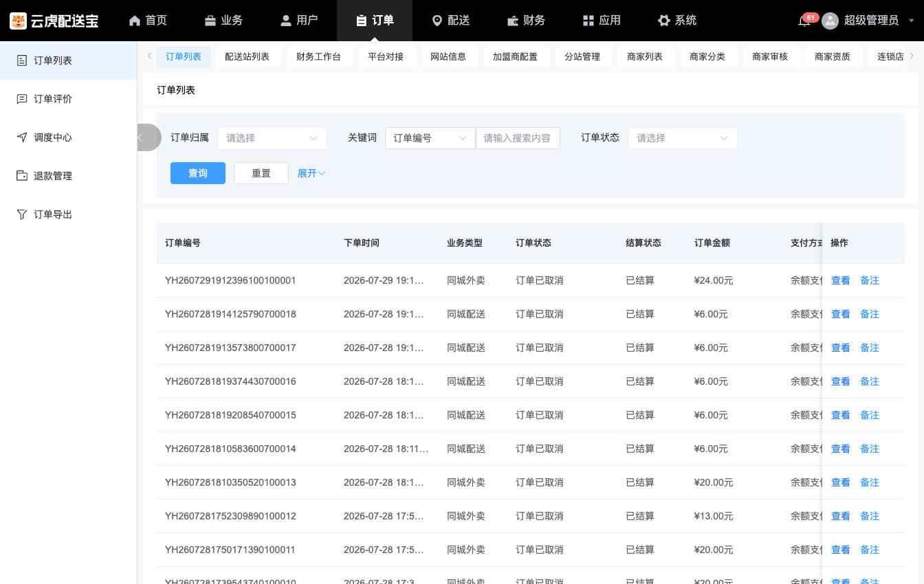
Task: Click 备注 for order ending 100011
Action: 870,550
